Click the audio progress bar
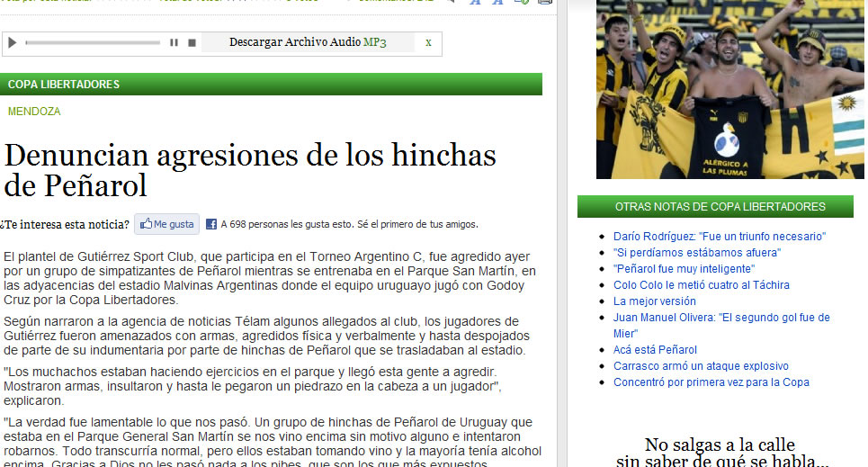868x467 pixels. (x=92, y=42)
